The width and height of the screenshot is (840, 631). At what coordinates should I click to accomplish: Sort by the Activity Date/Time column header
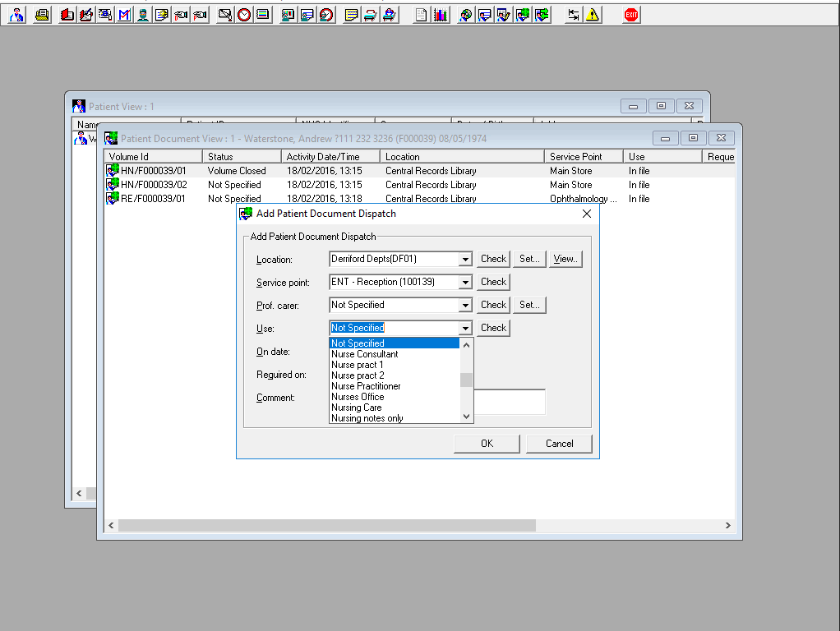(x=330, y=156)
